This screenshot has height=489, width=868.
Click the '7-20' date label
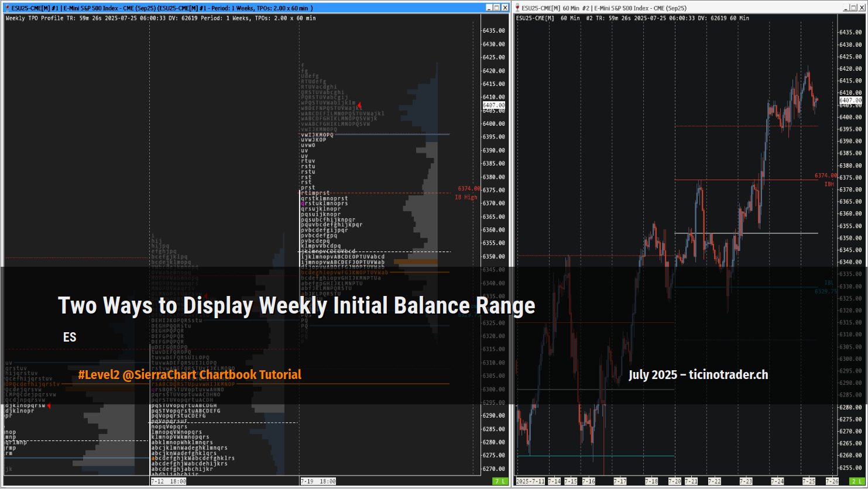click(675, 481)
